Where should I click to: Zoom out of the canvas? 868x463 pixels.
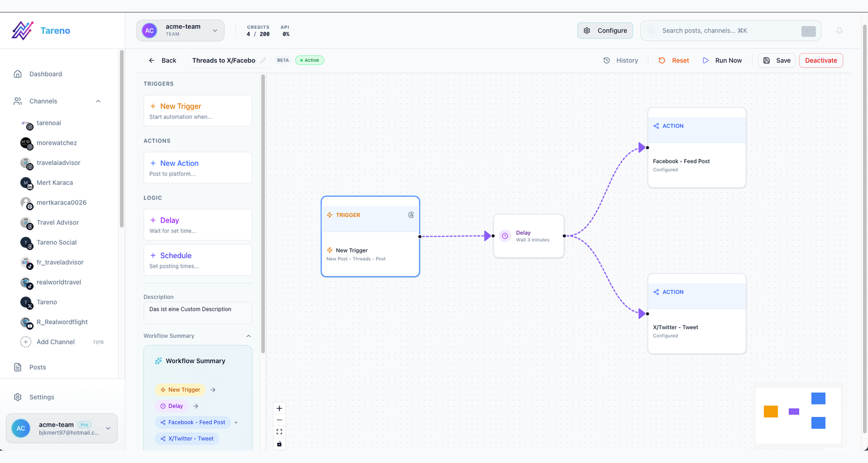click(279, 420)
